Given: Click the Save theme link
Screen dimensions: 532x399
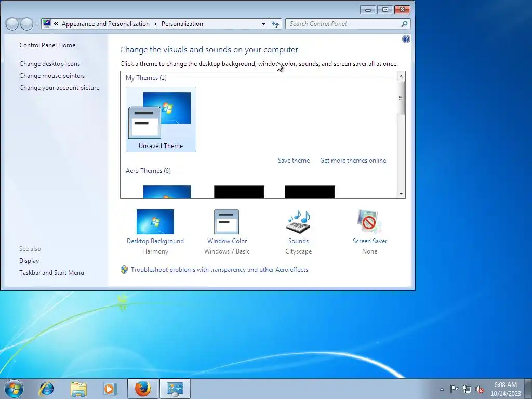Looking at the screenshot, I should pyautogui.click(x=294, y=161).
